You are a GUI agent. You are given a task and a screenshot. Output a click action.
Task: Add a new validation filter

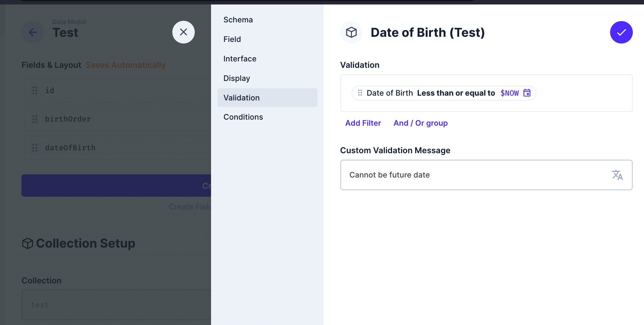point(363,123)
